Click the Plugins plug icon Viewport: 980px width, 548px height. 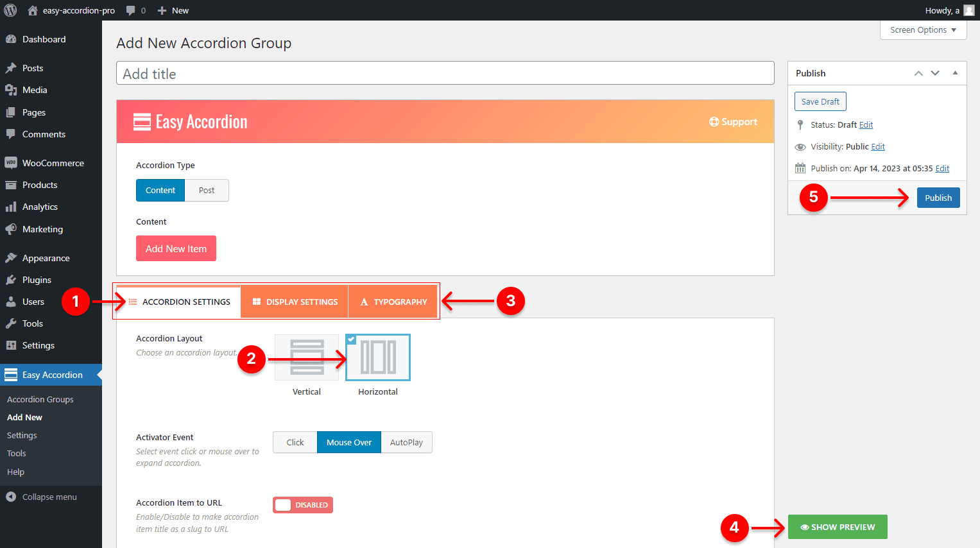click(11, 280)
